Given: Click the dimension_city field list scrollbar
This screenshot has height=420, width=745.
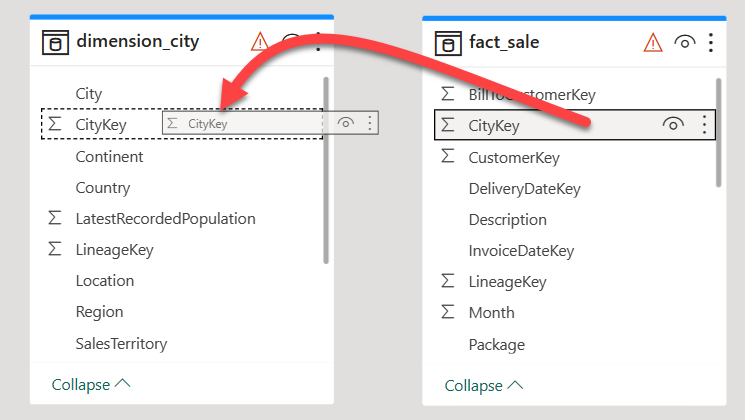Looking at the screenshot, I should click(x=326, y=170).
